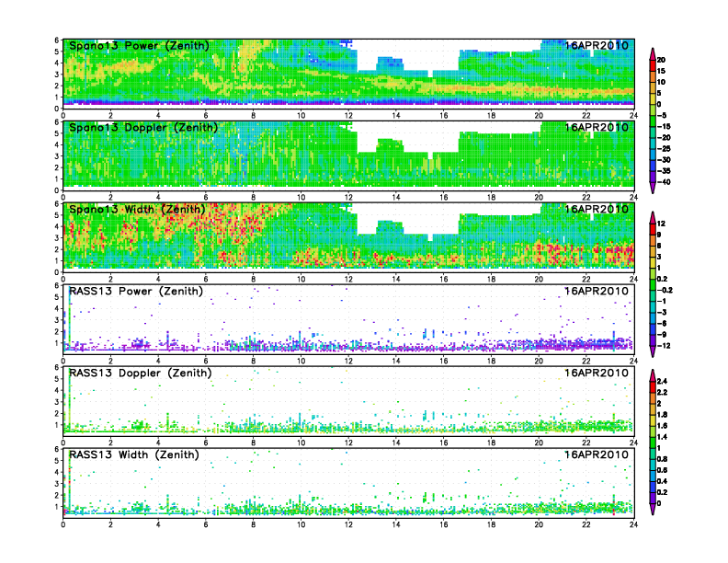Click the red swatch of the bottom colorbar

tap(653, 386)
